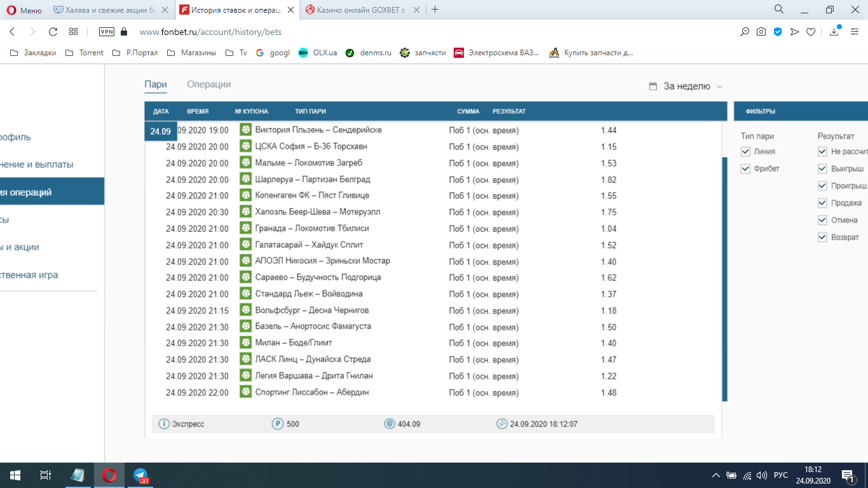Image resolution: width=868 pixels, height=488 pixels.
Task: Click soccer icon for АПОЭЛ Никосия row
Action: [246, 261]
